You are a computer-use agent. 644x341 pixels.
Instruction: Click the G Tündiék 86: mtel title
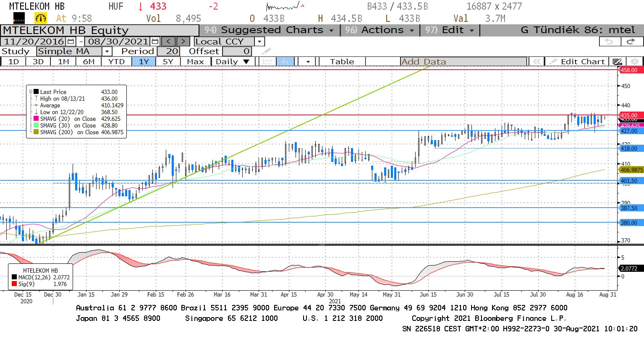pos(578,30)
